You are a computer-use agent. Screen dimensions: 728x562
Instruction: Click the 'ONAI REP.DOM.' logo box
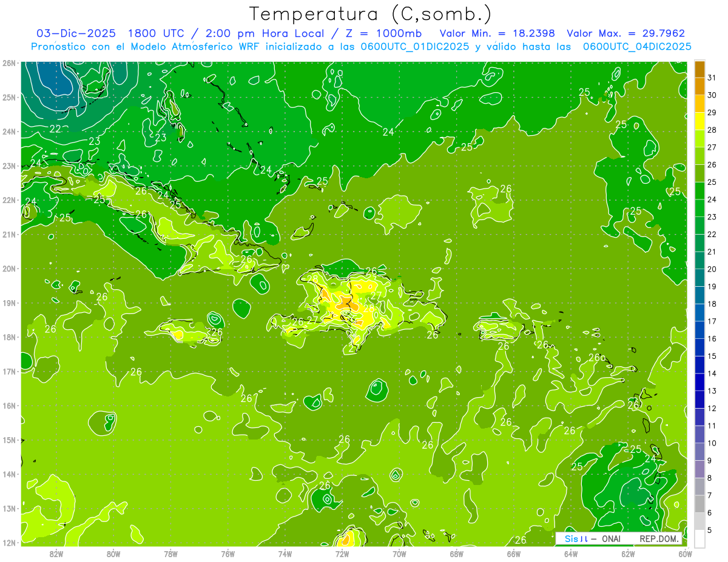619,538
